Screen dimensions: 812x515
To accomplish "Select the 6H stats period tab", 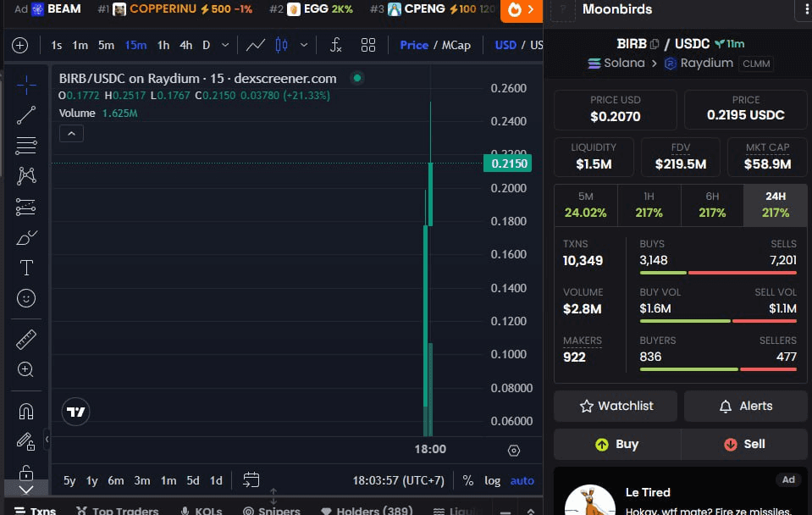I will click(x=712, y=205).
